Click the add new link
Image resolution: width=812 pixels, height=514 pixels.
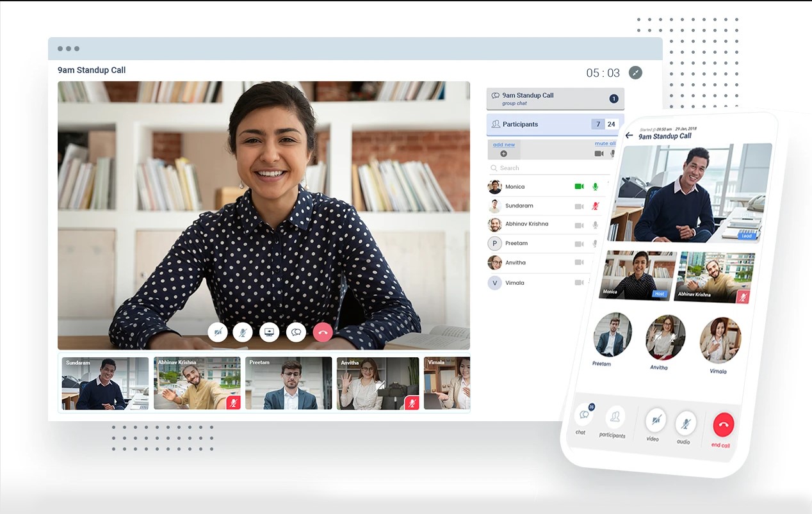click(504, 145)
